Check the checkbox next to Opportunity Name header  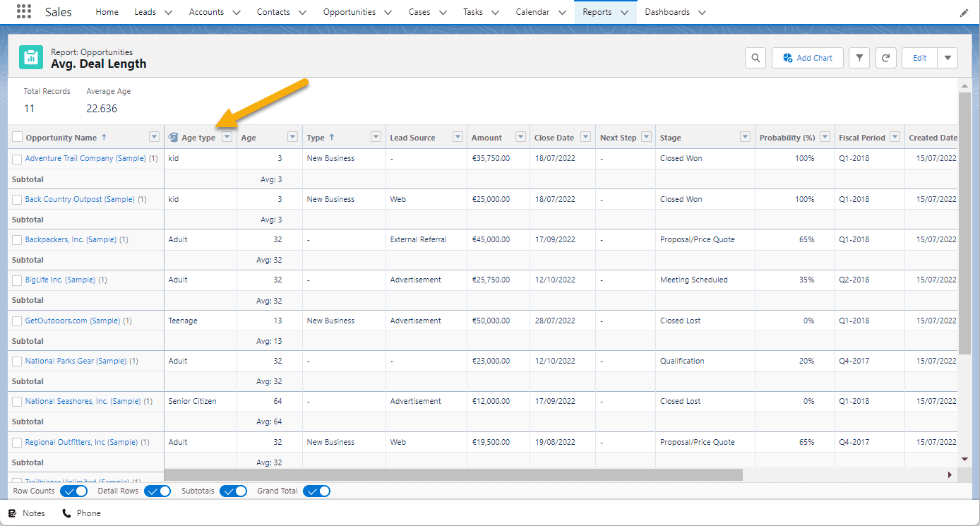coord(17,136)
